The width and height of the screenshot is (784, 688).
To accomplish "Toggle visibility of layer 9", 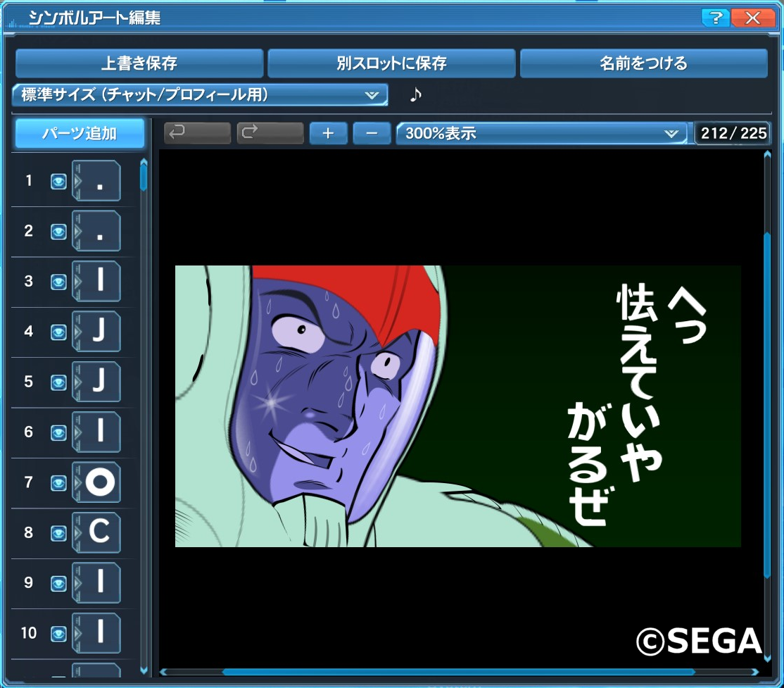I will (58, 584).
